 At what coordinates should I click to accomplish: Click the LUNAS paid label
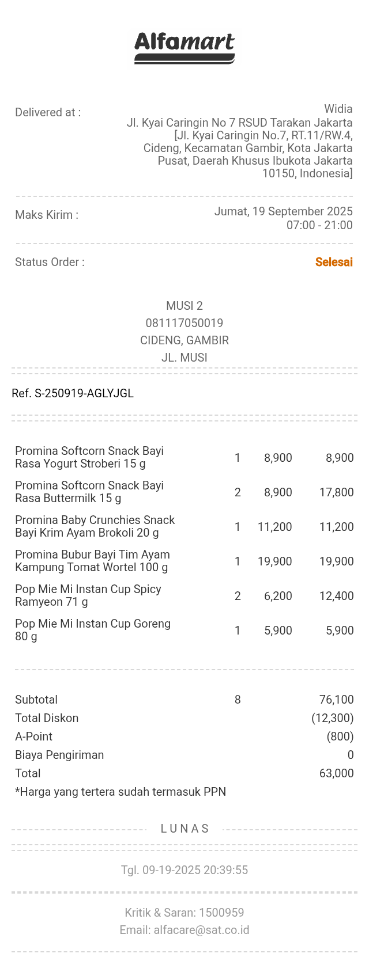pos(184,829)
